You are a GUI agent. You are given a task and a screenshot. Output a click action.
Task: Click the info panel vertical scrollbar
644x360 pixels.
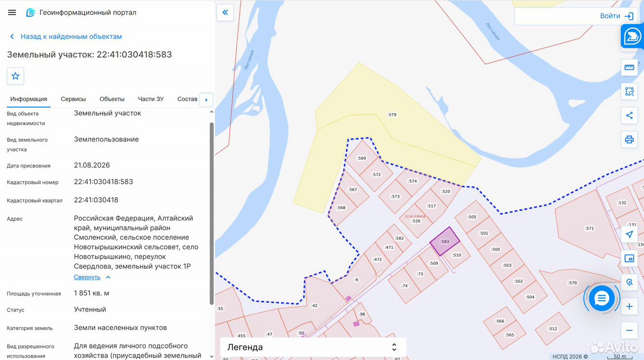click(212, 213)
